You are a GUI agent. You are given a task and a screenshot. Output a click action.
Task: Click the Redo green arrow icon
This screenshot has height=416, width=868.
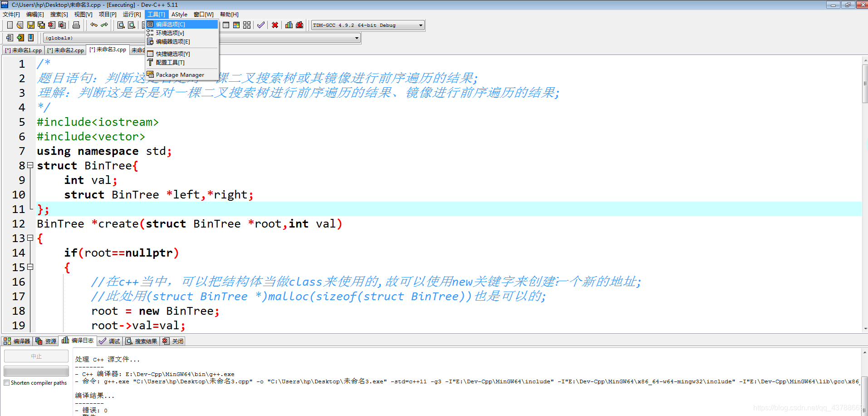[104, 25]
